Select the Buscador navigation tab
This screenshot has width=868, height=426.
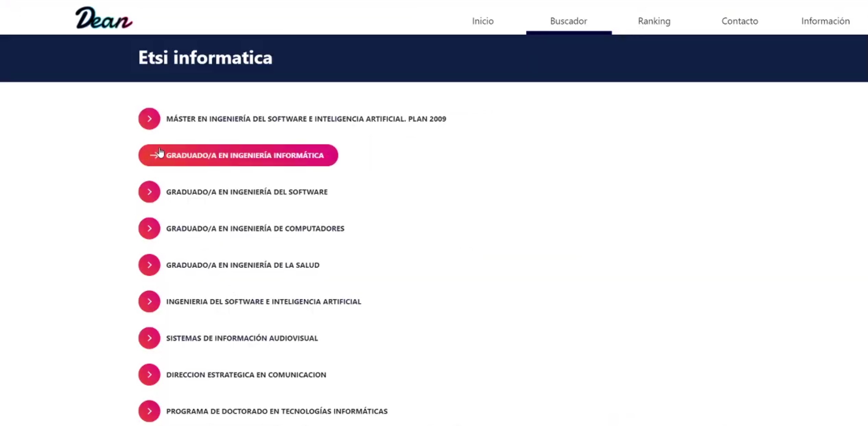click(x=568, y=21)
